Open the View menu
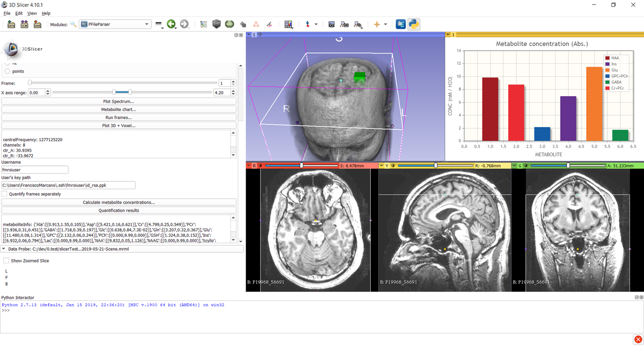 32,13
